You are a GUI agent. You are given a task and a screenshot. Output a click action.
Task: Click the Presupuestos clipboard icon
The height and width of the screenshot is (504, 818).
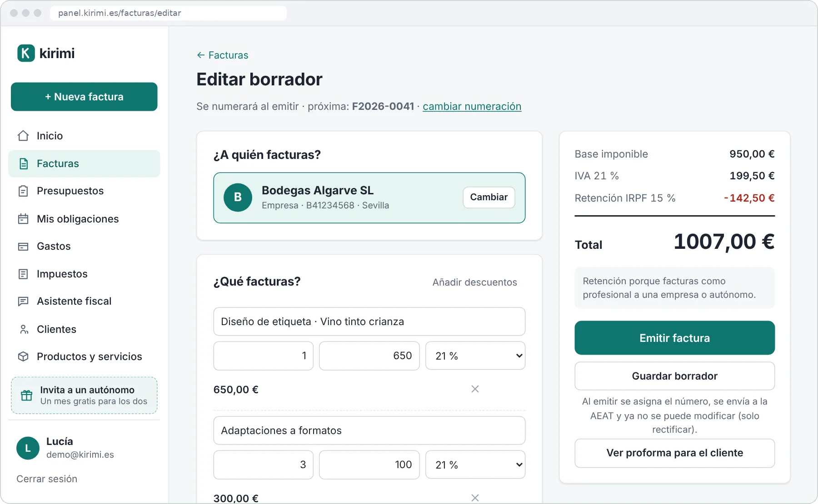[x=23, y=191]
